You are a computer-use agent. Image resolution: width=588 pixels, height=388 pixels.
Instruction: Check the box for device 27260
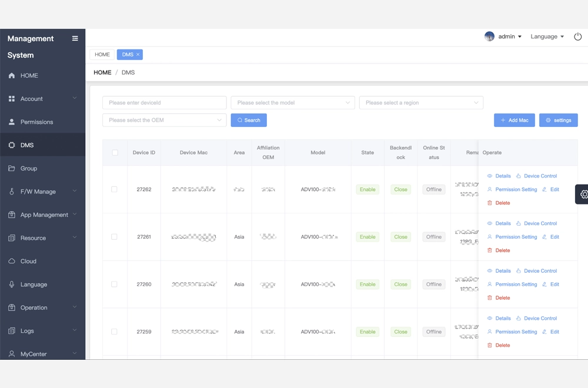tap(114, 284)
